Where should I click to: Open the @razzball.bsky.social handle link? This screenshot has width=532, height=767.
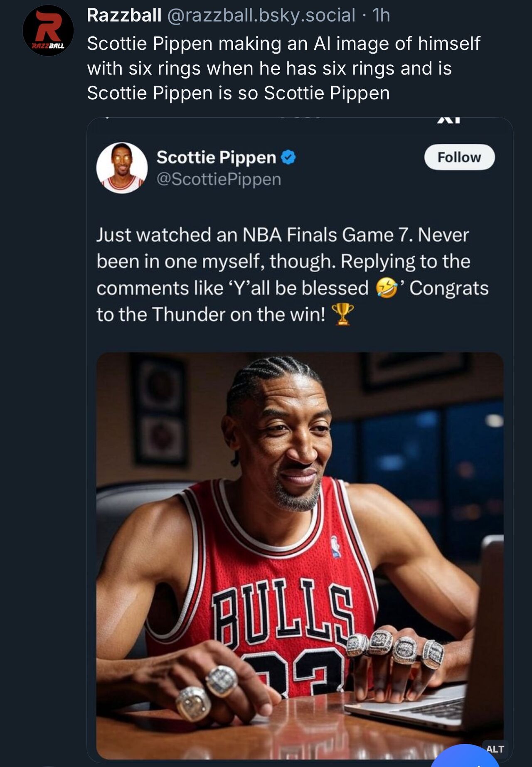click(x=261, y=15)
